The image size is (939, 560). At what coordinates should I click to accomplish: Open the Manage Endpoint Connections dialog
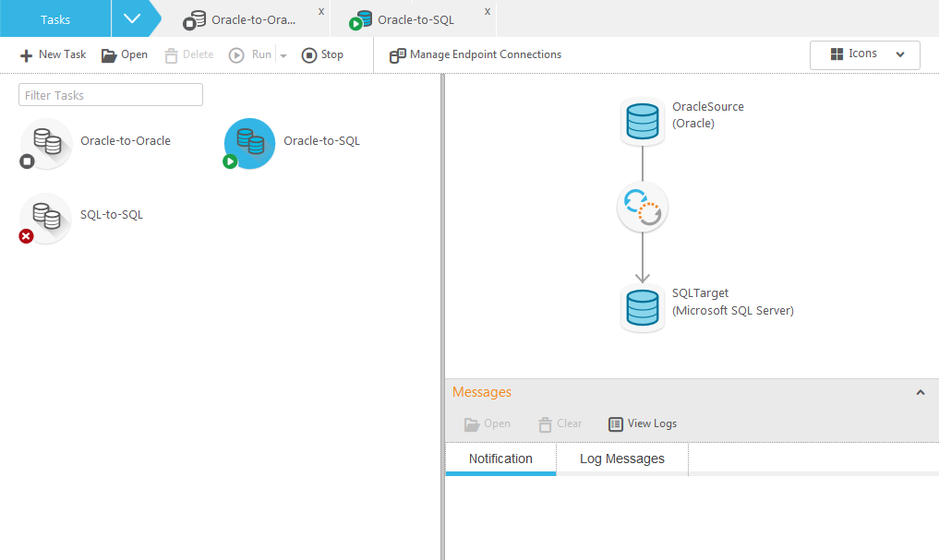click(x=475, y=54)
